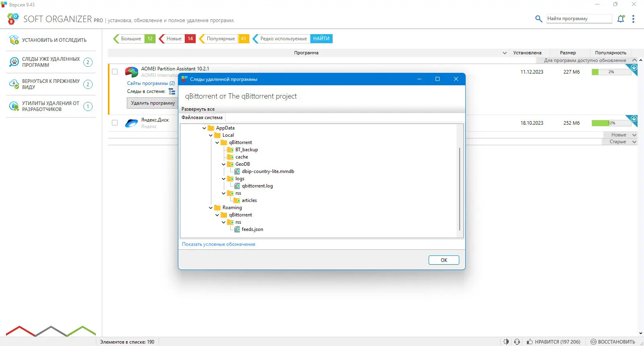Sort by the Установлена column header
The width and height of the screenshot is (644, 346).
point(527,53)
